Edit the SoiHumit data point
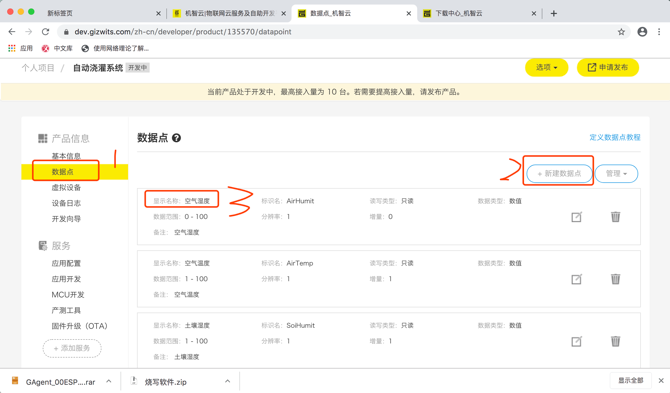The width and height of the screenshot is (670, 393). tap(576, 341)
